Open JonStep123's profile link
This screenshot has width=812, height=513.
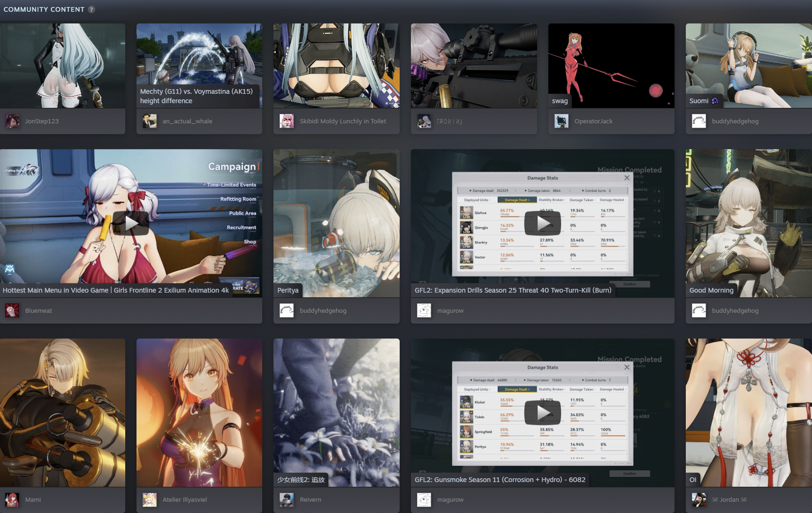coord(42,121)
